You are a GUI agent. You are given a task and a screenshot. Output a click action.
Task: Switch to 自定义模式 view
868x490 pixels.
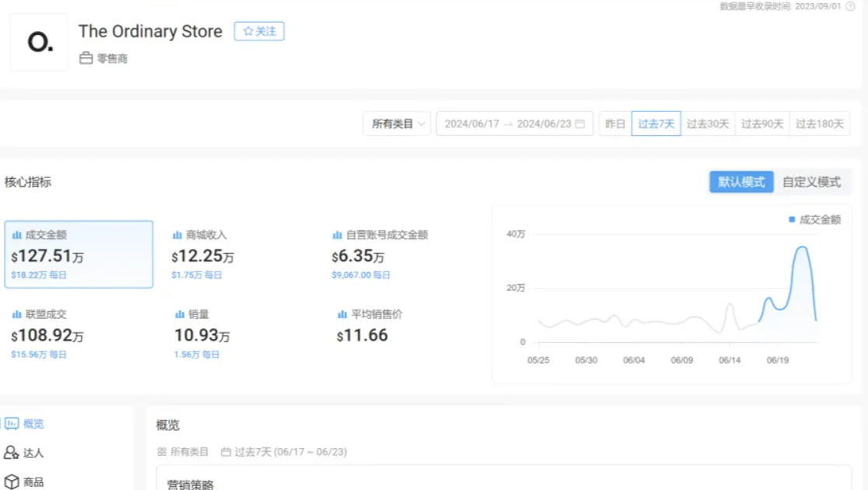(811, 182)
